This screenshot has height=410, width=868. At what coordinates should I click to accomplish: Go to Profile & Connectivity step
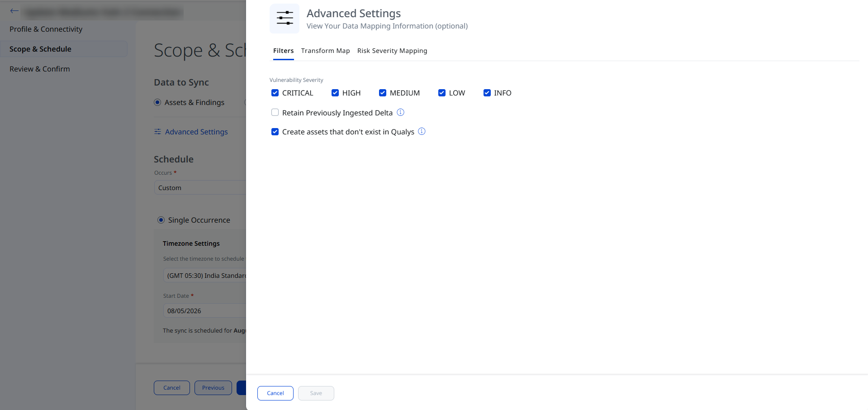46,29
